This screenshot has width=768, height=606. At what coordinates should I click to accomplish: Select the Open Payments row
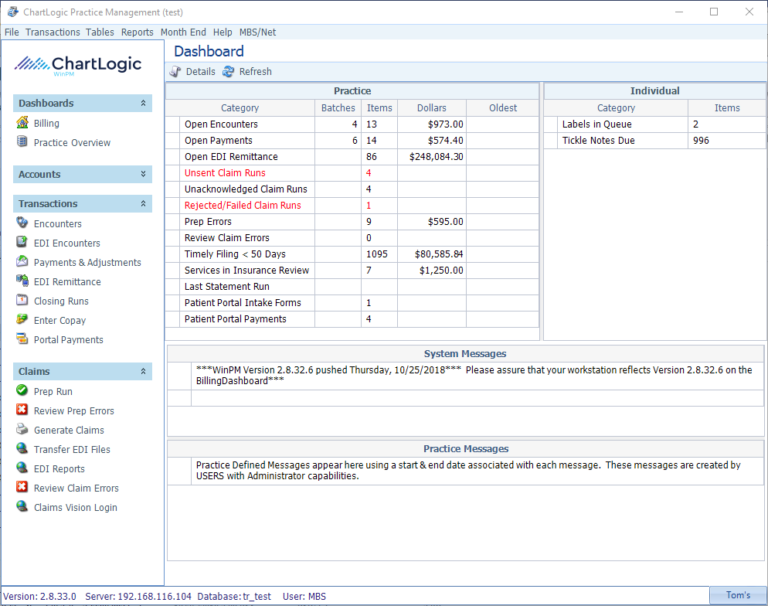(352, 141)
